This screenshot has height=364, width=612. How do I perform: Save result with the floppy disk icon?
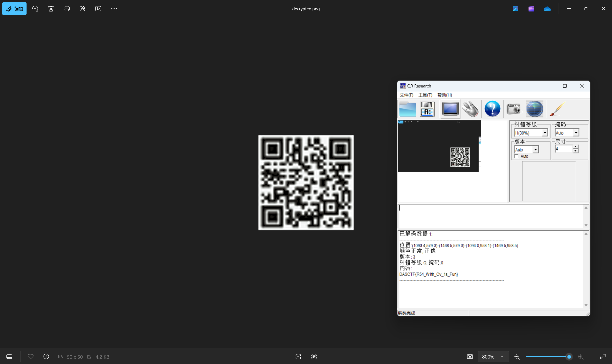[x=427, y=109]
